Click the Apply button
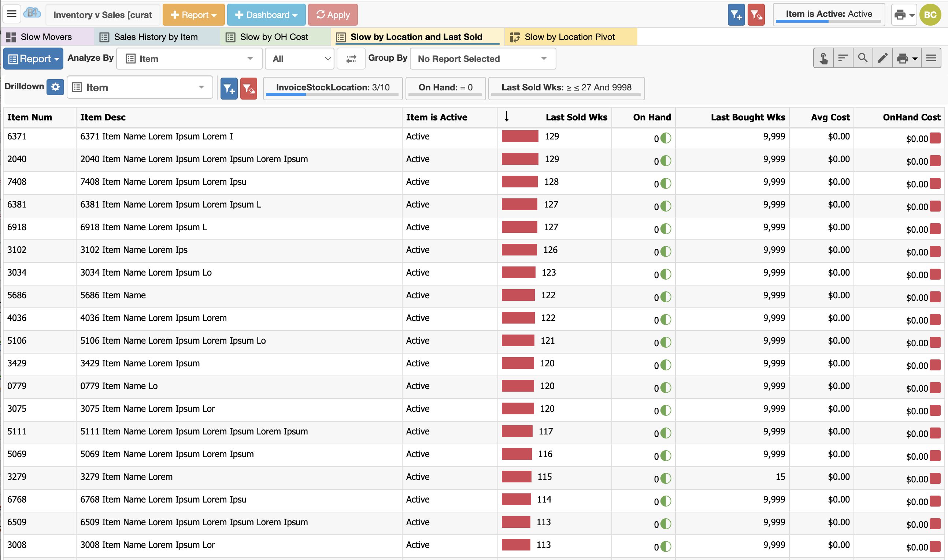948x560 pixels. tap(333, 15)
